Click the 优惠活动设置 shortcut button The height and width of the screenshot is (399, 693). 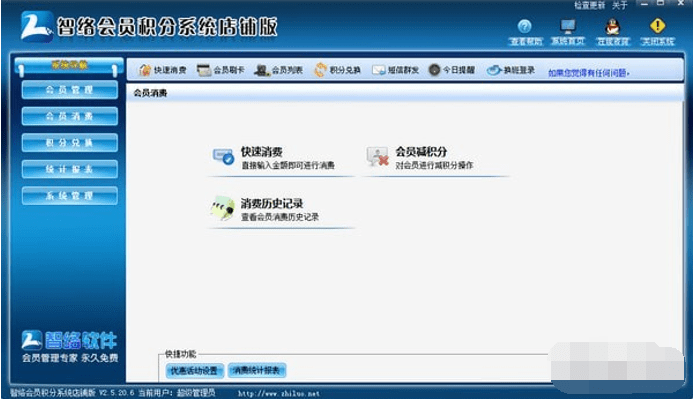(x=194, y=371)
